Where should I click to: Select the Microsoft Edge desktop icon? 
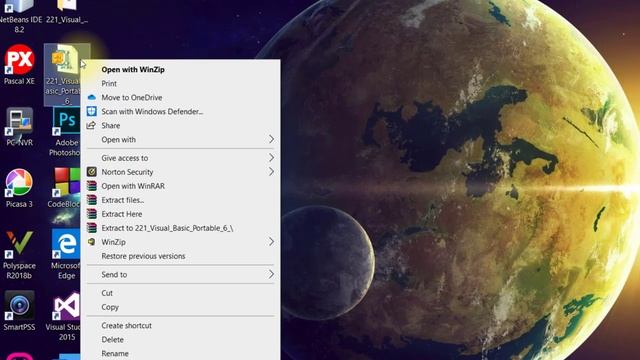[66, 255]
